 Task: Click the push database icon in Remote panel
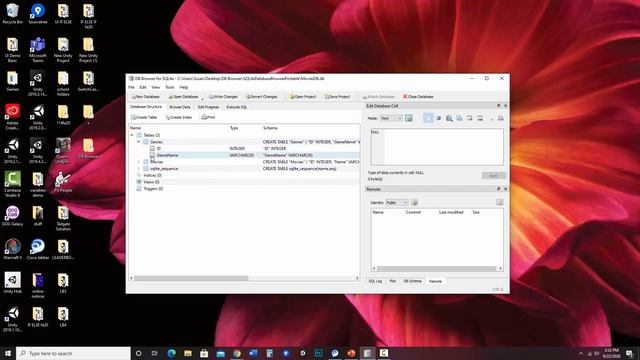tap(500, 202)
